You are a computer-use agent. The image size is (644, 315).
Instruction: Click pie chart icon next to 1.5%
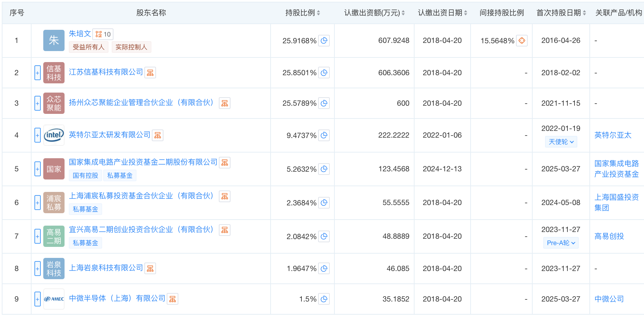[324, 299]
